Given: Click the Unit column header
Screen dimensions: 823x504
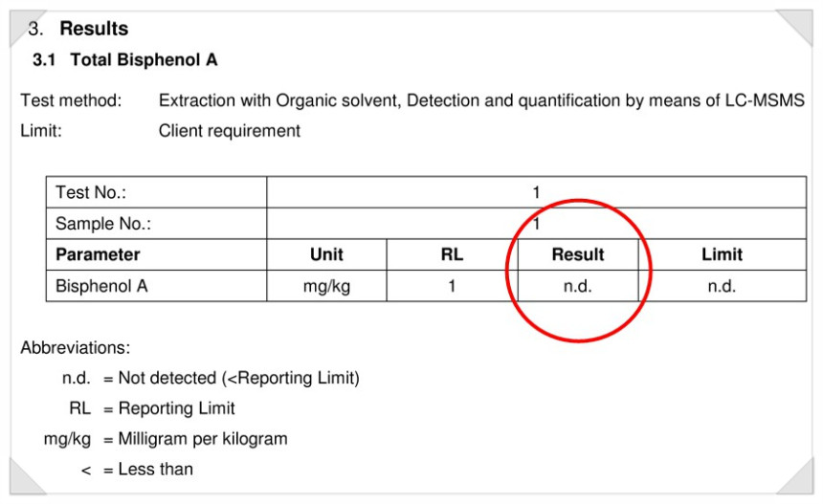Looking at the screenshot, I should point(326,255).
